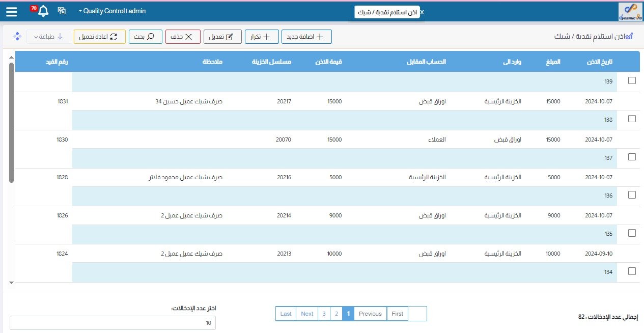Select the checkbox for row 137
This screenshot has height=333, width=644.
pos(632,157)
